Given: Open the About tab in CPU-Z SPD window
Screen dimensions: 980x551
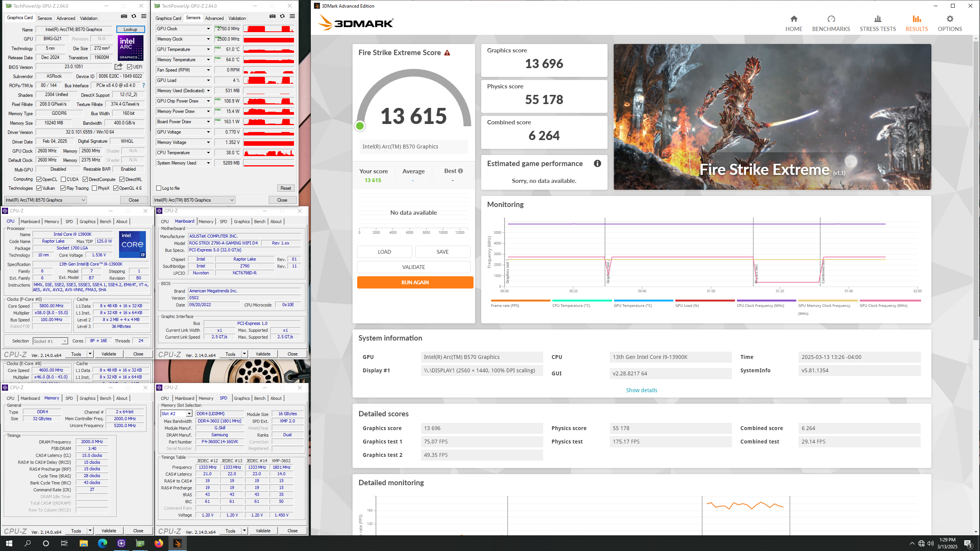Looking at the screenshot, I should pos(276,398).
